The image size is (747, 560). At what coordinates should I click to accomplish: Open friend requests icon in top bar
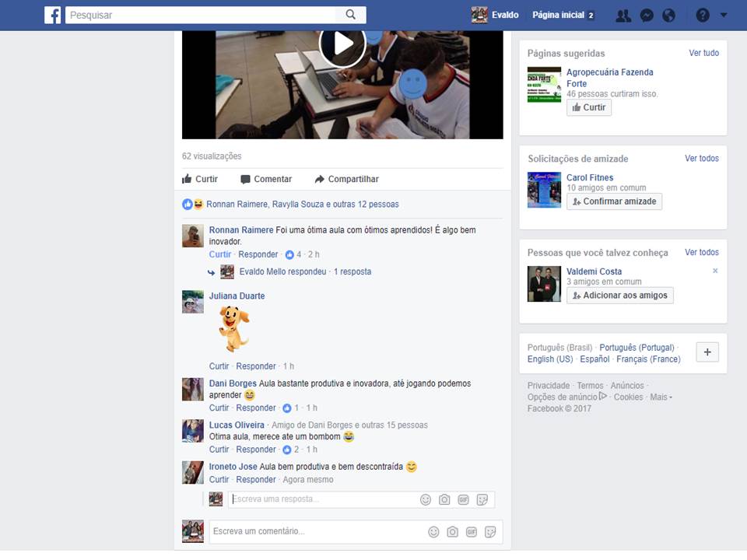(622, 15)
